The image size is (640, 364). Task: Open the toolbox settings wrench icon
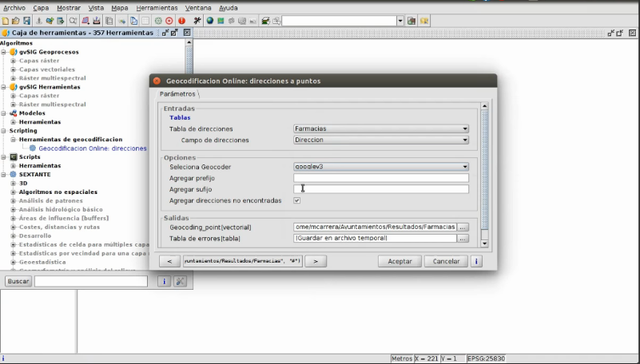click(x=180, y=281)
